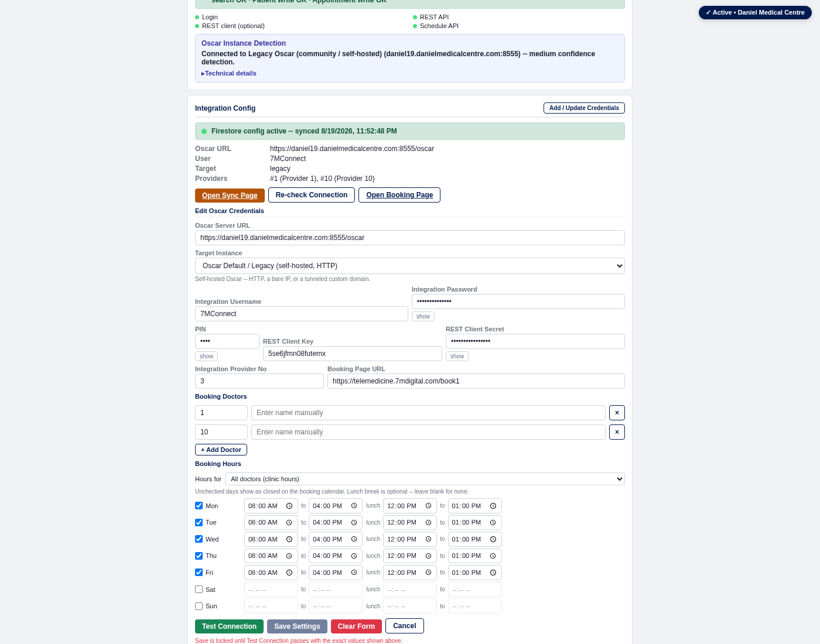Open clock picker for Thu end time
The width and height of the screenshot is (820, 644).
point(354,556)
